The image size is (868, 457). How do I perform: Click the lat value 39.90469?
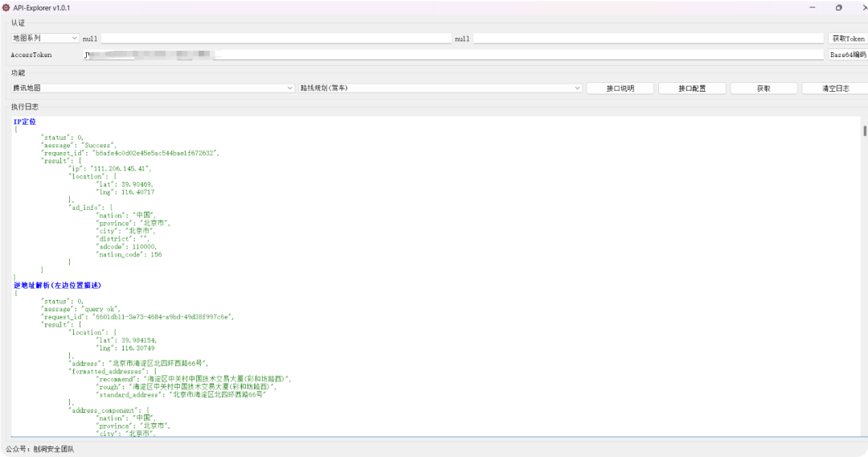pos(136,184)
